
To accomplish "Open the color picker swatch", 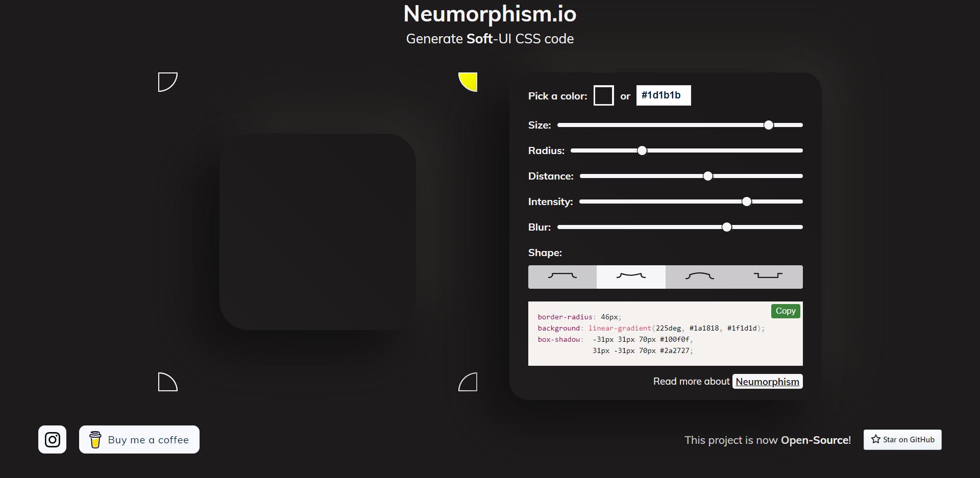I will 604,95.
